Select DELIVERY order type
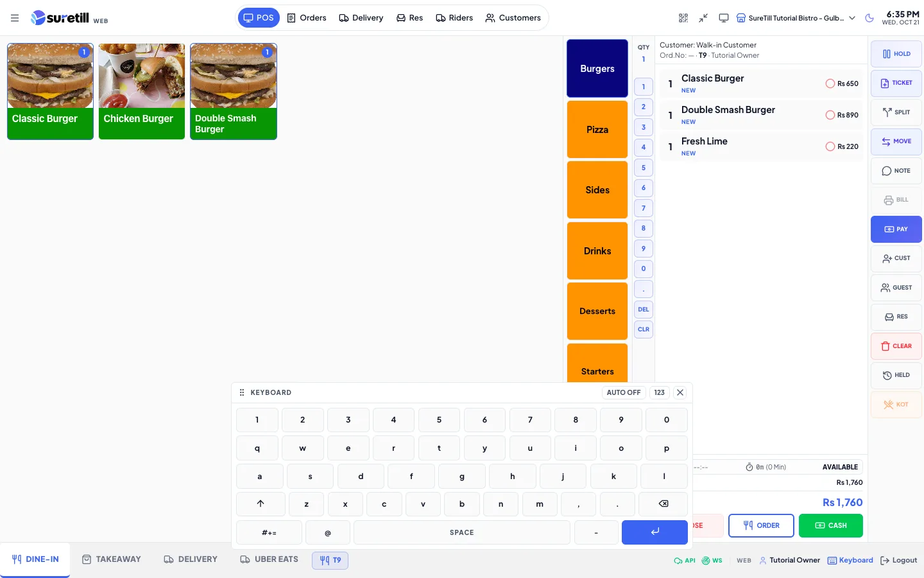924x578 pixels. (x=191, y=559)
